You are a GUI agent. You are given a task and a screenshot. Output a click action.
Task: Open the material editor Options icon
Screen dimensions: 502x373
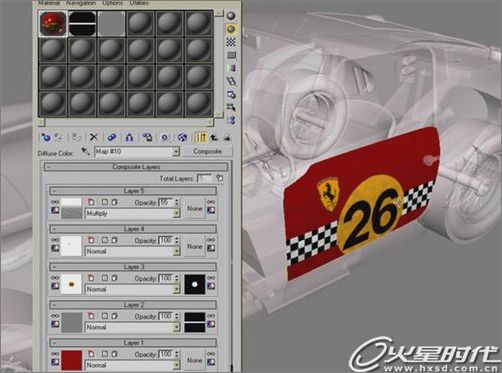231,94
